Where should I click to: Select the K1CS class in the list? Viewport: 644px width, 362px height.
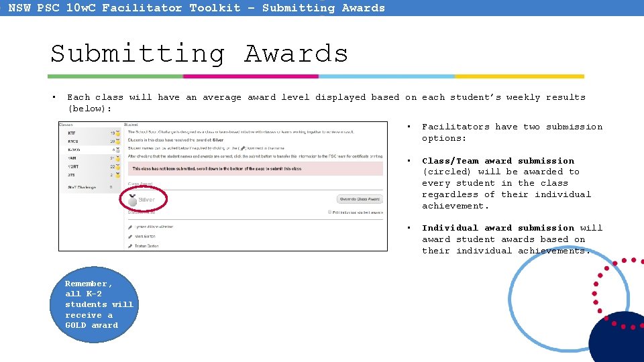point(91,141)
